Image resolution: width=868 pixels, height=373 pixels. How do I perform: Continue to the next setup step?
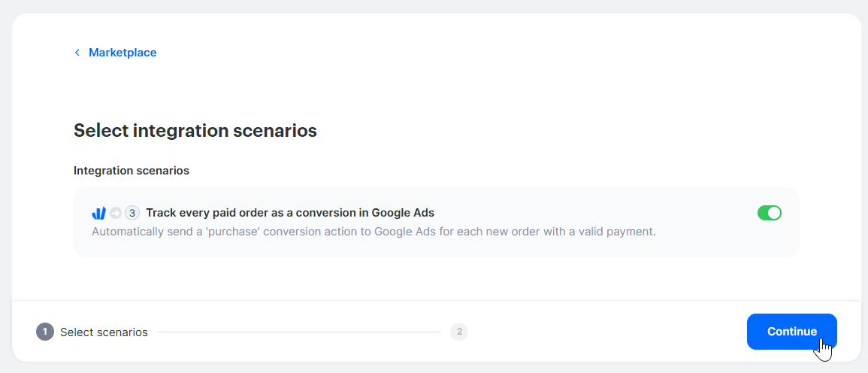pyautogui.click(x=791, y=332)
